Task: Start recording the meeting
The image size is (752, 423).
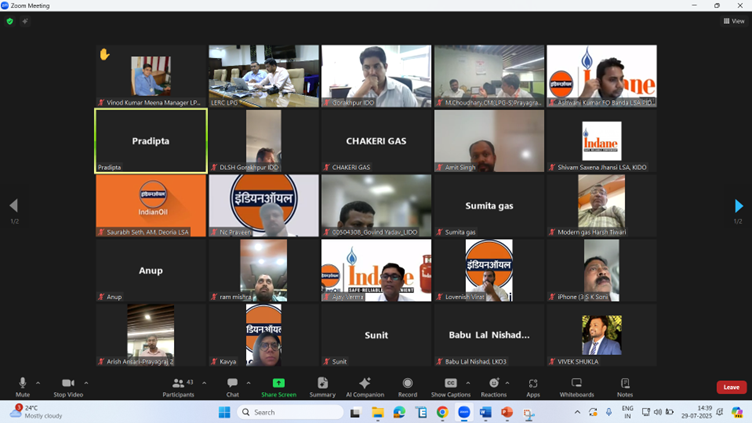Action: (x=407, y=385)
